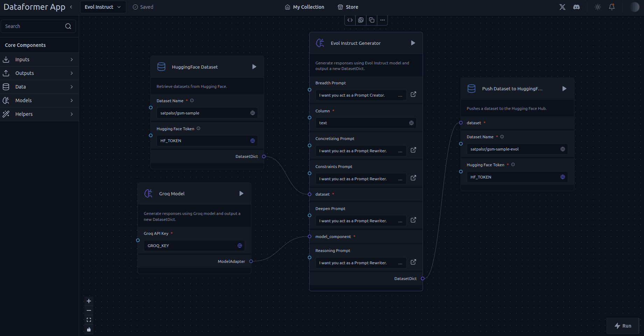Open notifications bell
The width and height of the screenshot is (644, 336).
[x=612, y=7]
